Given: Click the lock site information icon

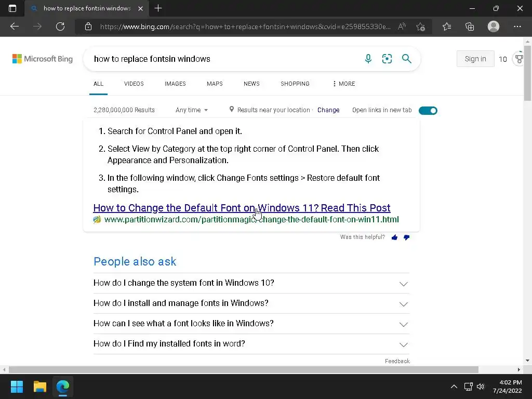Looking at the screenshot, I should 88,26.
